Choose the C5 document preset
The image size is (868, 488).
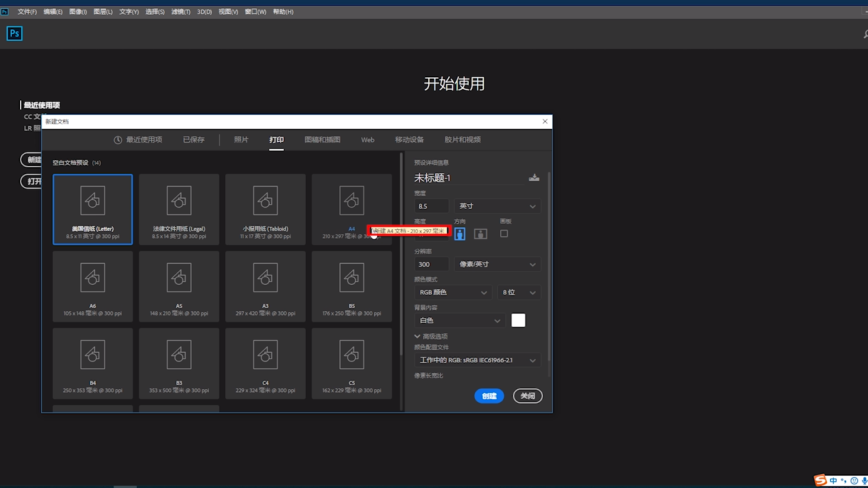click(352, 363)
